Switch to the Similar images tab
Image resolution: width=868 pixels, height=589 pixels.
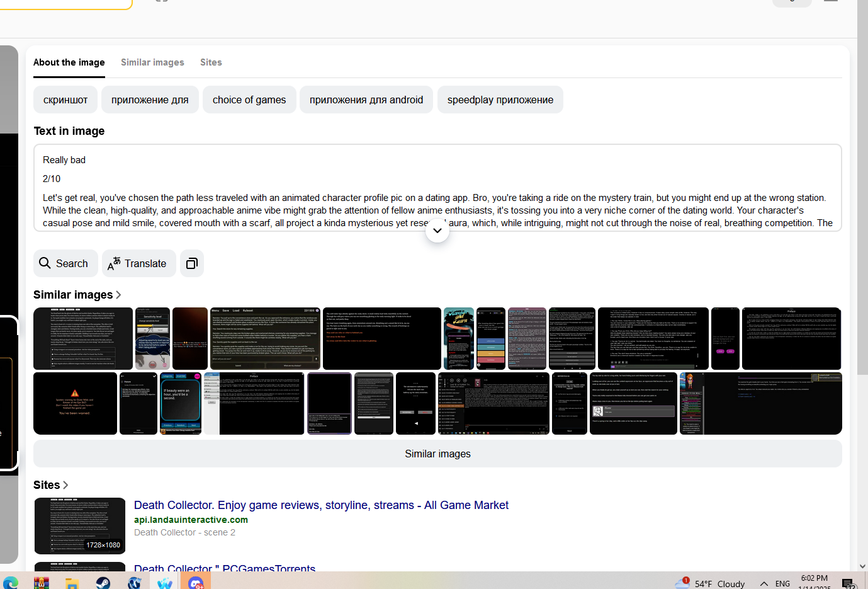pos(152,62)
